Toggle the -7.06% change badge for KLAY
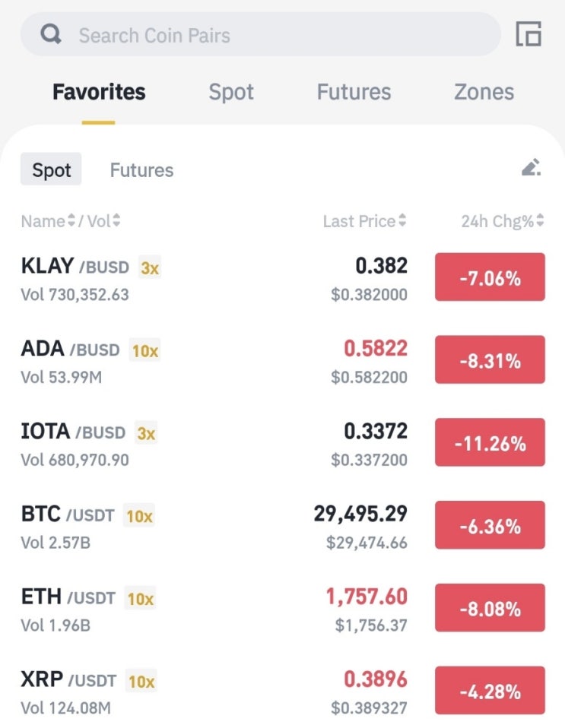The height and width of the screenshot is (728, 565). (x=490, y=277)
